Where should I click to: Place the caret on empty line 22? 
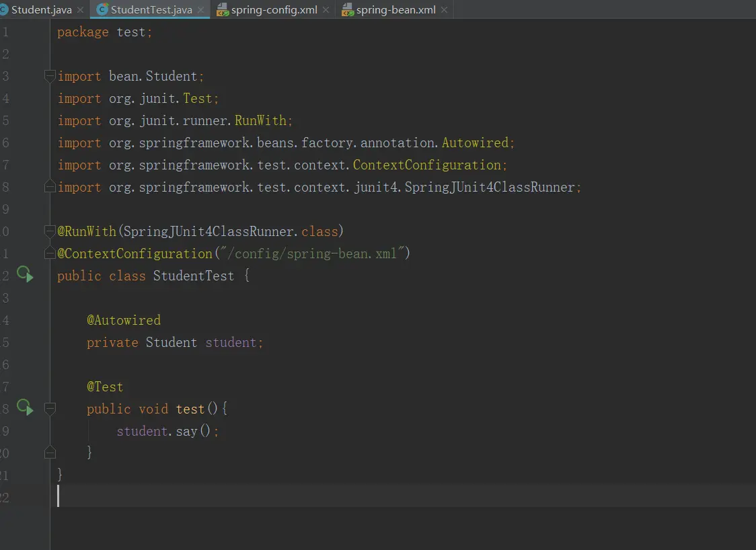point(403,496)
